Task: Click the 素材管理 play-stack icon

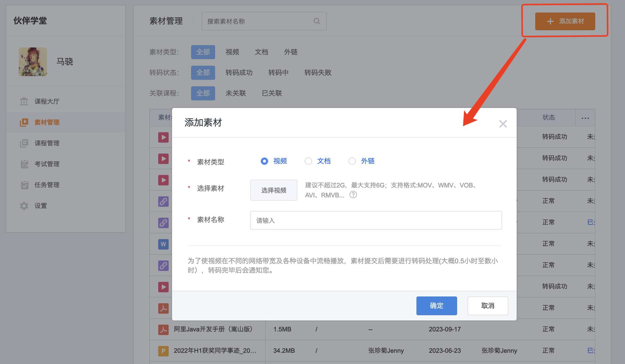Action: point(24,122)
